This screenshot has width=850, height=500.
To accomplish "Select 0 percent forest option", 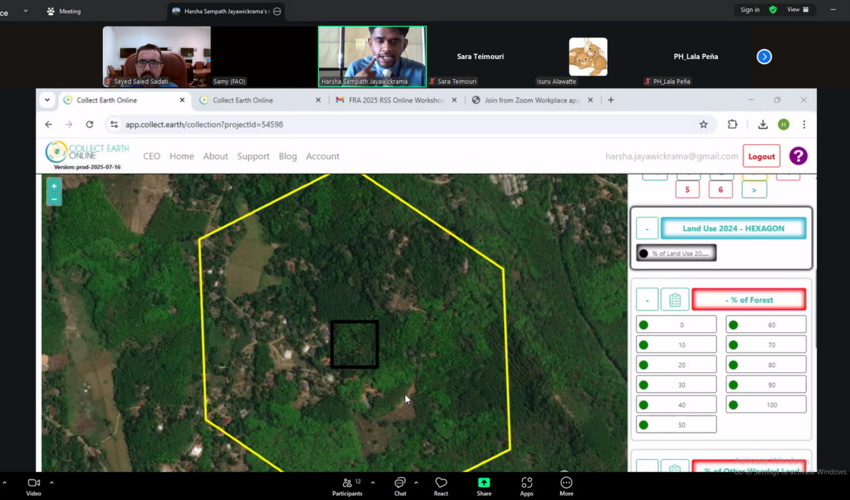I will click(677, 325).
